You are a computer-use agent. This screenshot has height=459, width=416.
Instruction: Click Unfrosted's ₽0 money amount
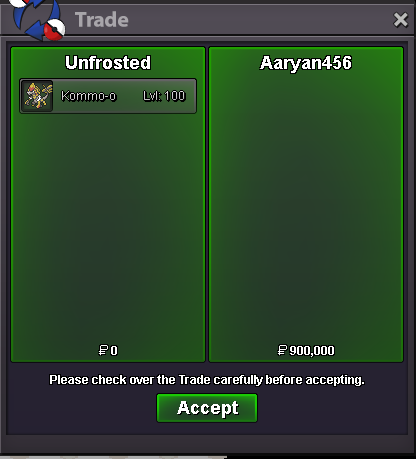pyautogui.click(x=108, y=350)
